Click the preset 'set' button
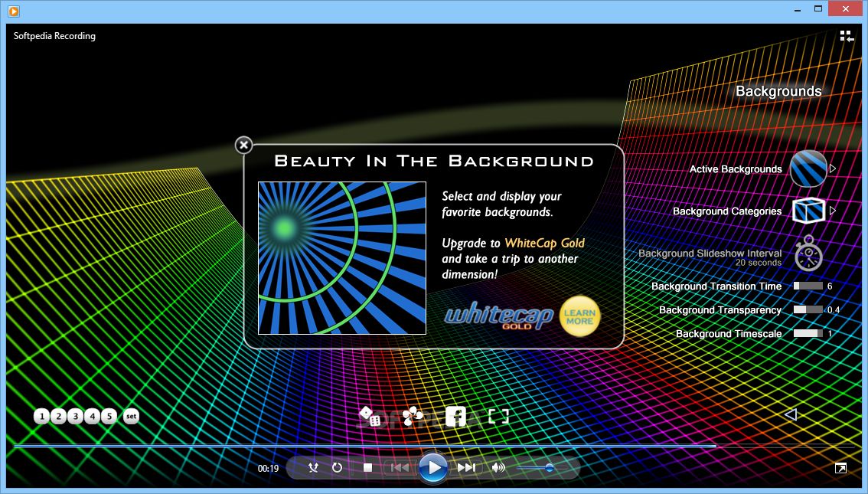The image size is (868, 494). tap(131, 416)
